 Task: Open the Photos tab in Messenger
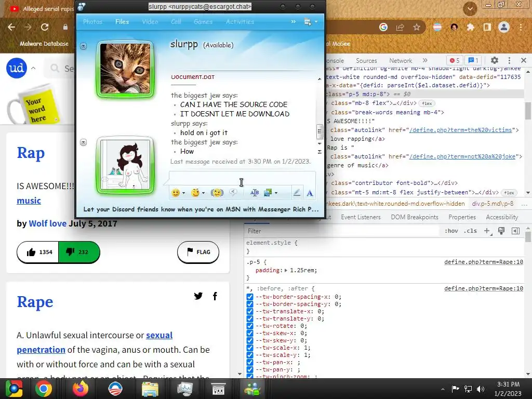(x=92, y=22)
